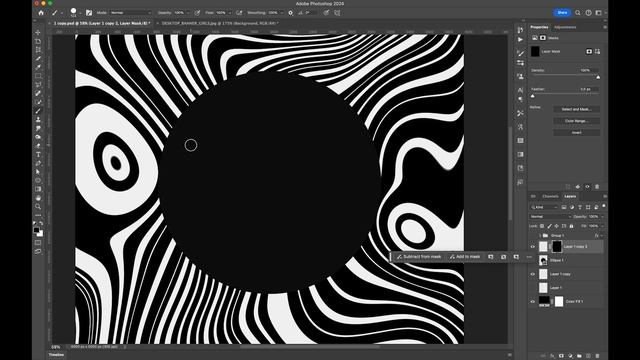The image size is (640, 360).
Task: Select the Move tool
Action: pos(38,32)
